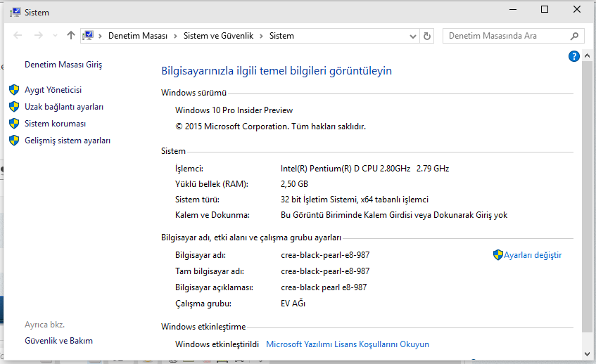Click the Sistem breadcrumb item
596x364 pixels.
tap(281, 36)
